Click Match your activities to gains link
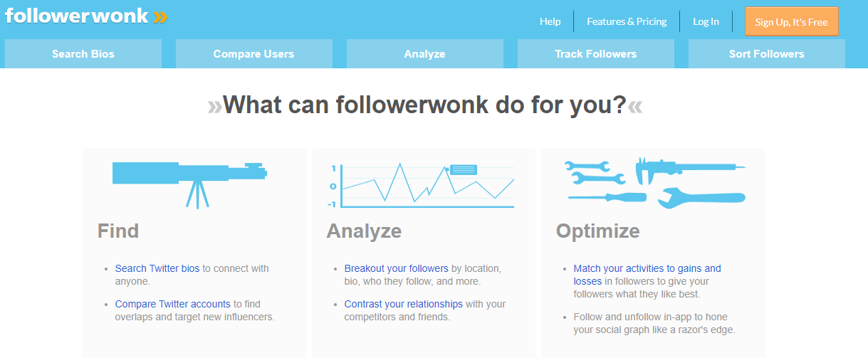 (647, 268)
